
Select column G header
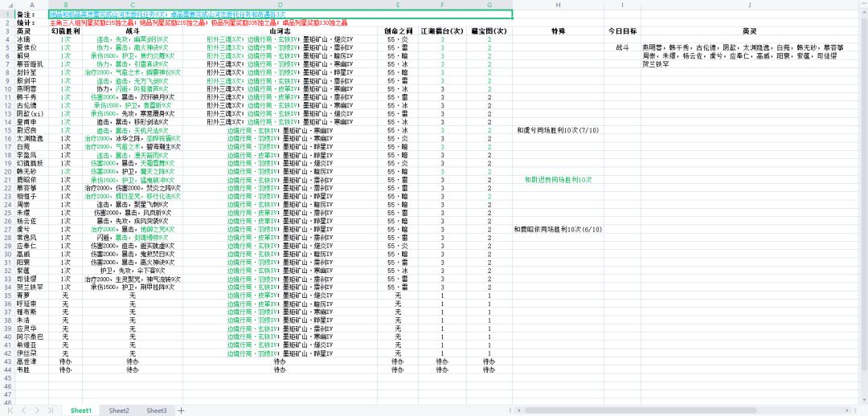coord(489,5)
